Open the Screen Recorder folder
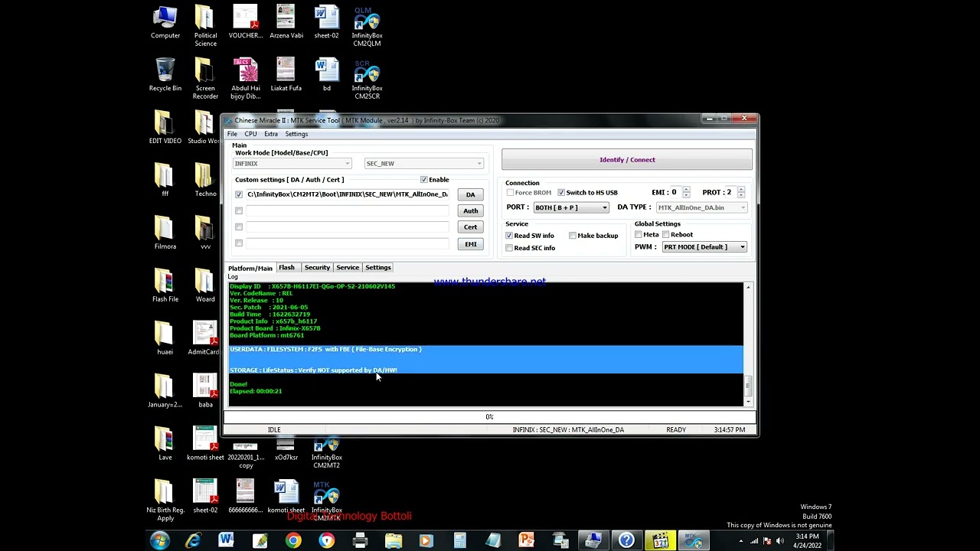 [x=205, y=79]
